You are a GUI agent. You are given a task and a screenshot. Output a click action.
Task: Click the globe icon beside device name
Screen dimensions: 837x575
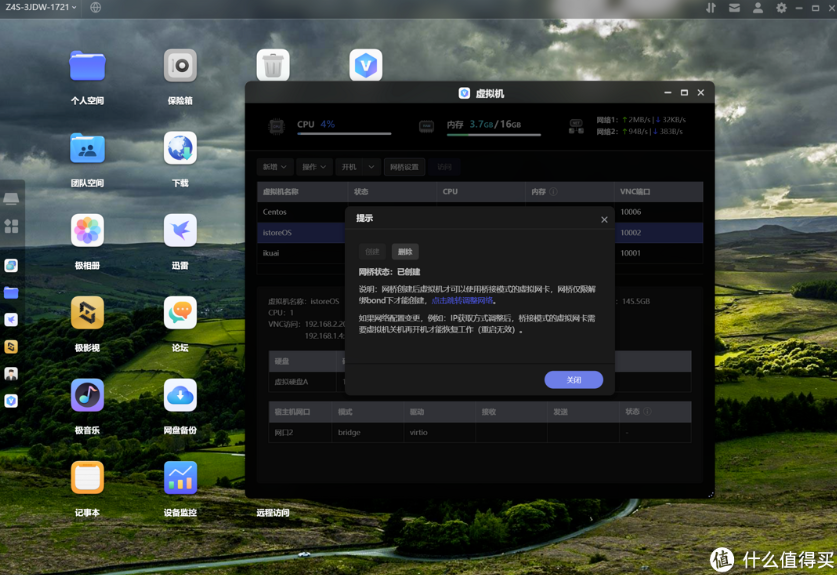pyautogui.click(x=96, y=7)
